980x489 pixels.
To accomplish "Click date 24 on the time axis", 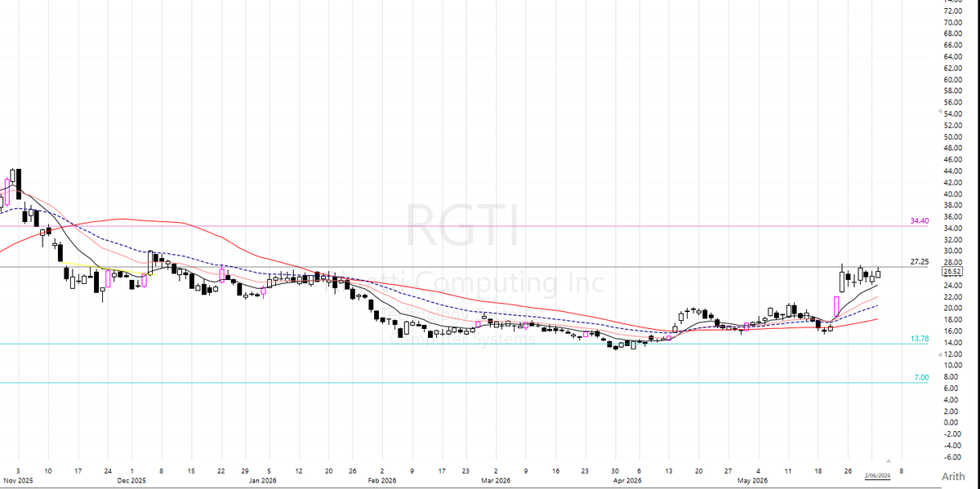I will [x=107, y=471].
